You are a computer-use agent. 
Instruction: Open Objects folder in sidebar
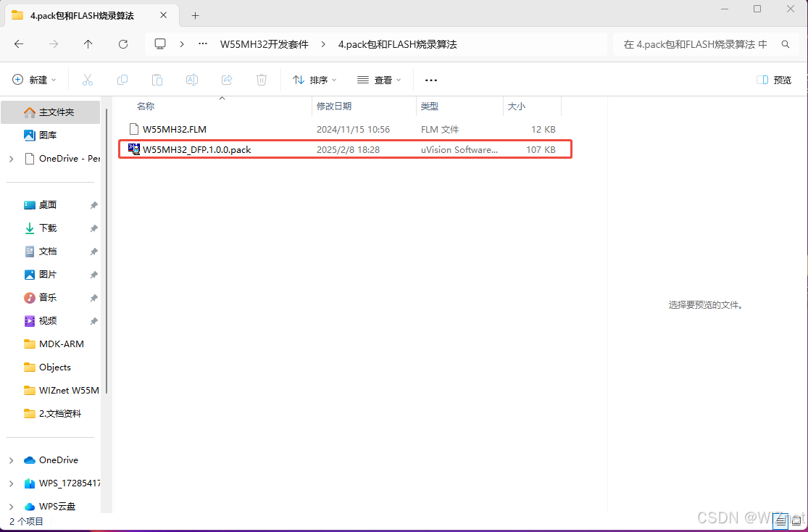(x=47, y=367)
